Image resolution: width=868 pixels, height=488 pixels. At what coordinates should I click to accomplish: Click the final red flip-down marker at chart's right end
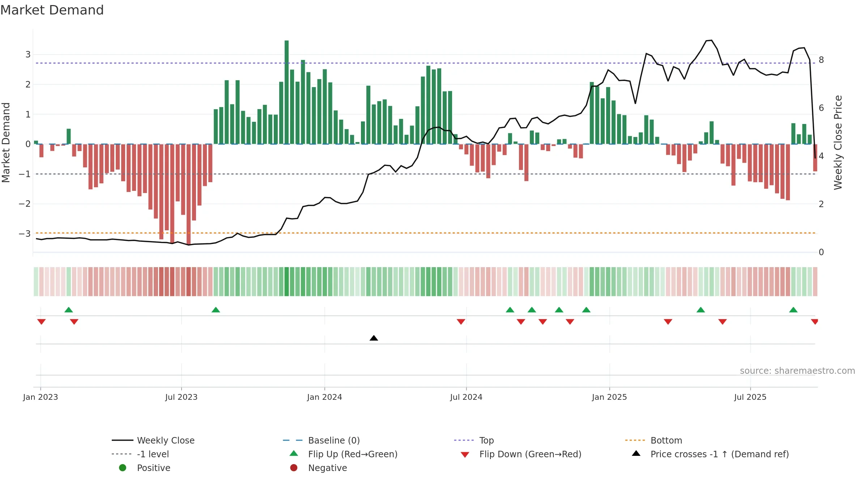[x=814, y=322]
